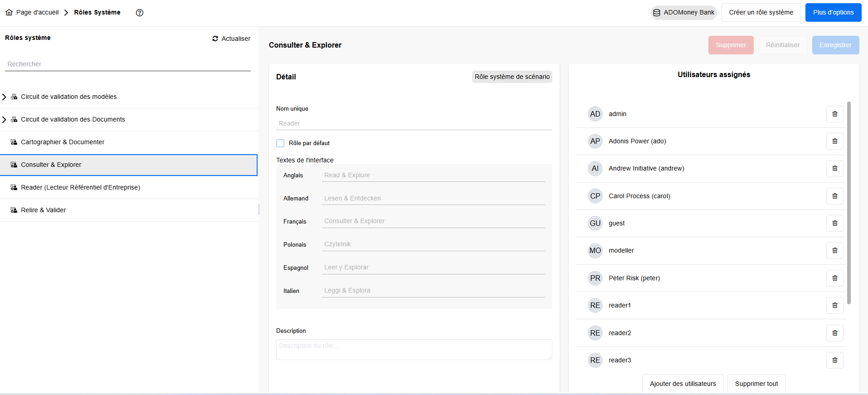Click the Rechercher search field
Image resolution: width=868 pixels, height=395 pixels.
pos(127,64)
